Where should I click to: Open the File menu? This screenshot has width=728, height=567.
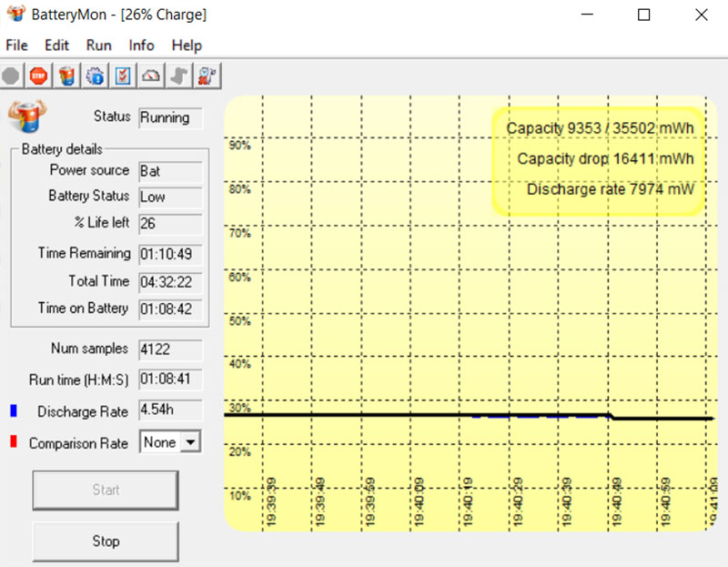[16, 46]
